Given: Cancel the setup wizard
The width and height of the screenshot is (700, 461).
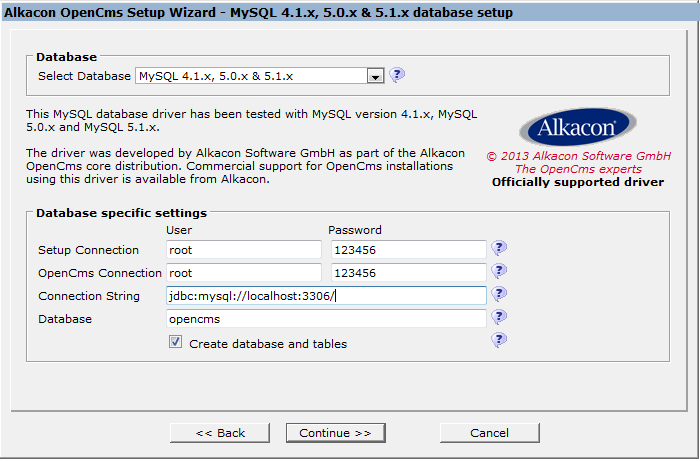Looking at the screenshot, I should (x=490, y=433).
